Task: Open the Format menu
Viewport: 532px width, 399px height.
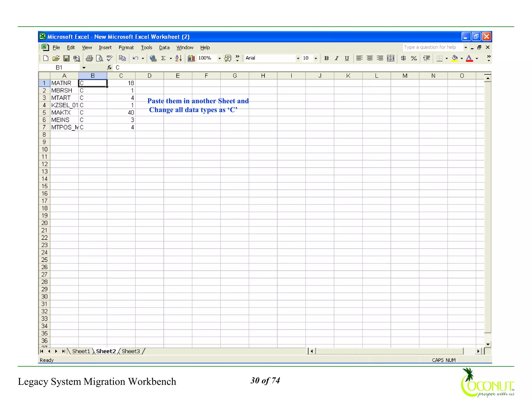Action: click(126, 48)
